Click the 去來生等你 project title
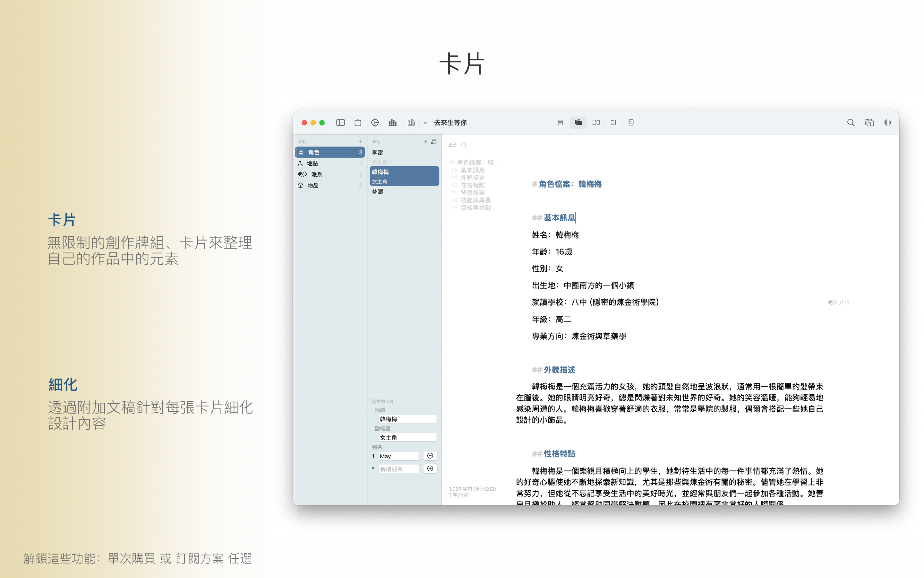The height and width of the screenshot is (578, 924). coord(450,123)
